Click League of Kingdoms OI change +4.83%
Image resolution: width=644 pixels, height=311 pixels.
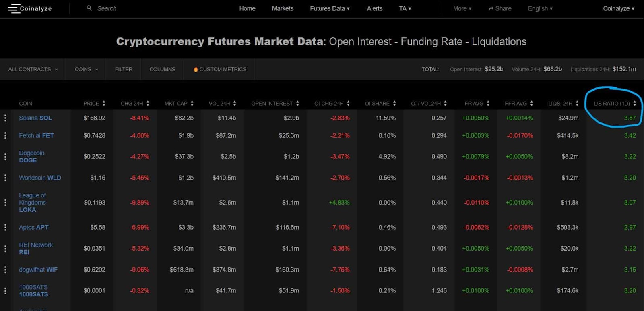[x=339, y=203]
